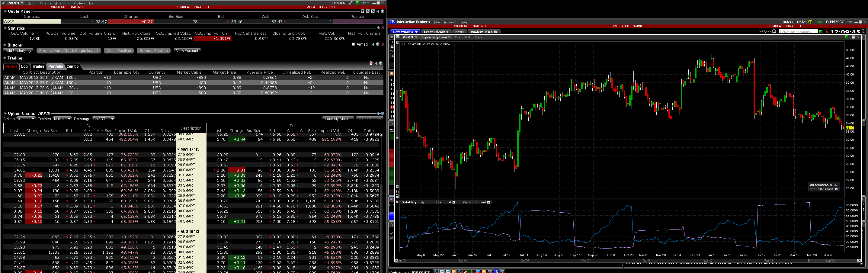
Task: Switch to the Trades tab
Action: [x=38, y=66]
